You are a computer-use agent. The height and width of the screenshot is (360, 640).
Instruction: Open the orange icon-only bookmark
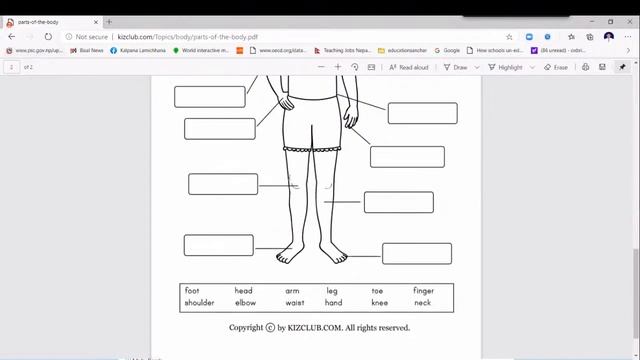tap(240, 50)
